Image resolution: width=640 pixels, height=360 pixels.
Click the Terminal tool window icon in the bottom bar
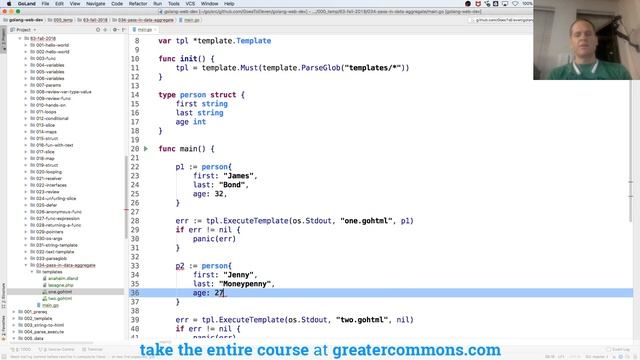tap(84, 350)
